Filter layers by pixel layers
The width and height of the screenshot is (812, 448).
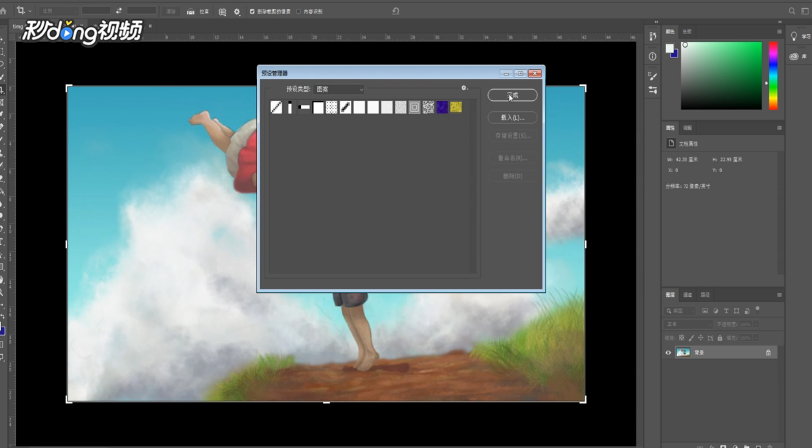[x=705, y=311]
